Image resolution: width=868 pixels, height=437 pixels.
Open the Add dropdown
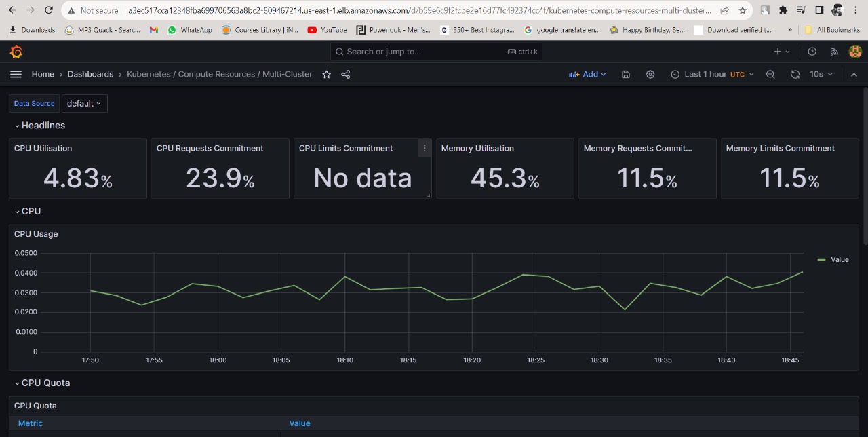click(587, 75)
